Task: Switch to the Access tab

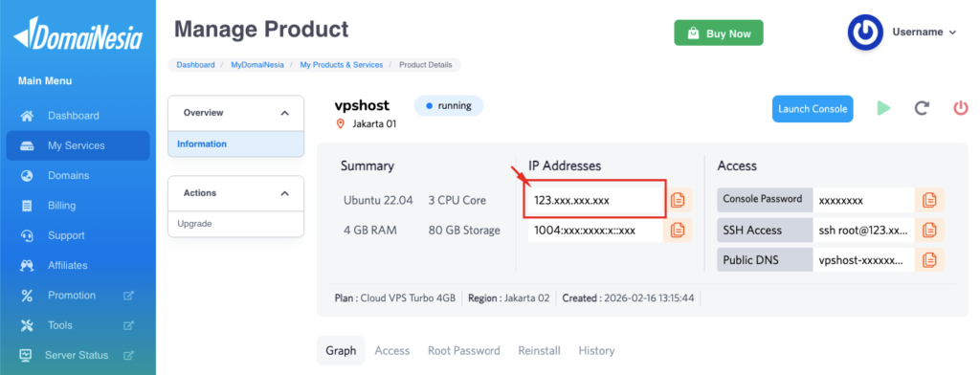Action: (391, 351)
